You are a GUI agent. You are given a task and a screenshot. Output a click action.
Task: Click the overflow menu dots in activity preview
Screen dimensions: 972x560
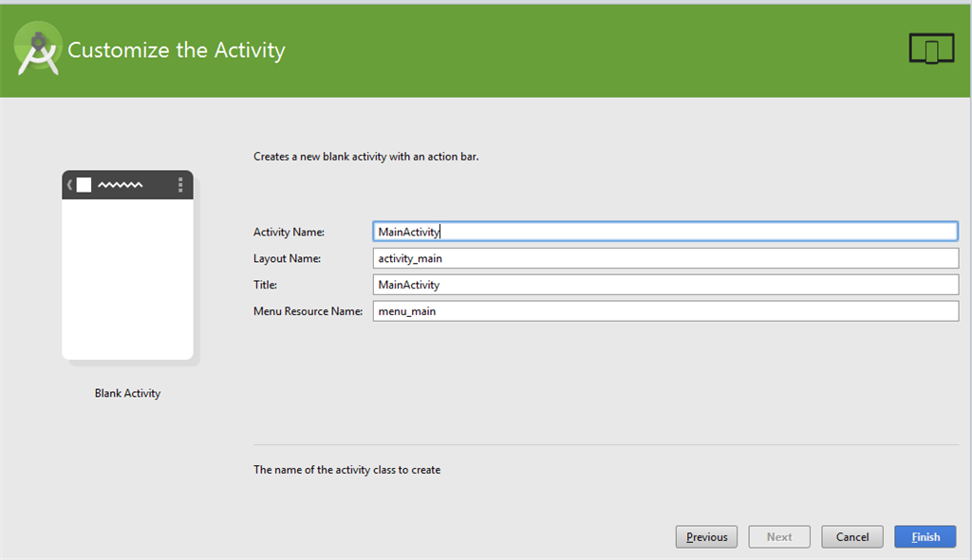(x=180, y=185)
